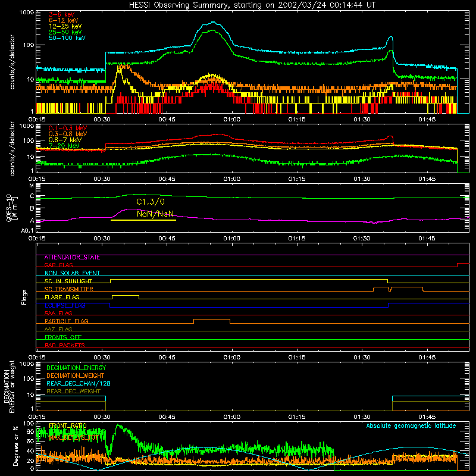
Task: Select the DECIMATION_ENERGY legend label
Action: 76,368
